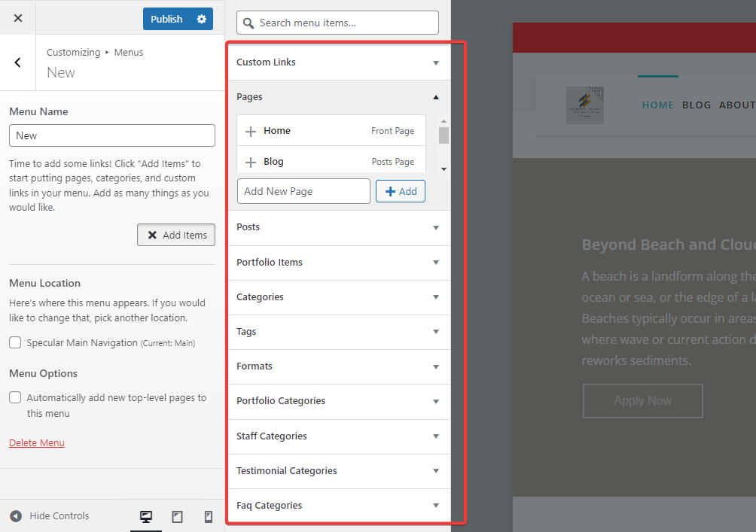The height and width of the screenshot is (532, 756).
Task: Click the Add New Page input
Action: [303, 191]
